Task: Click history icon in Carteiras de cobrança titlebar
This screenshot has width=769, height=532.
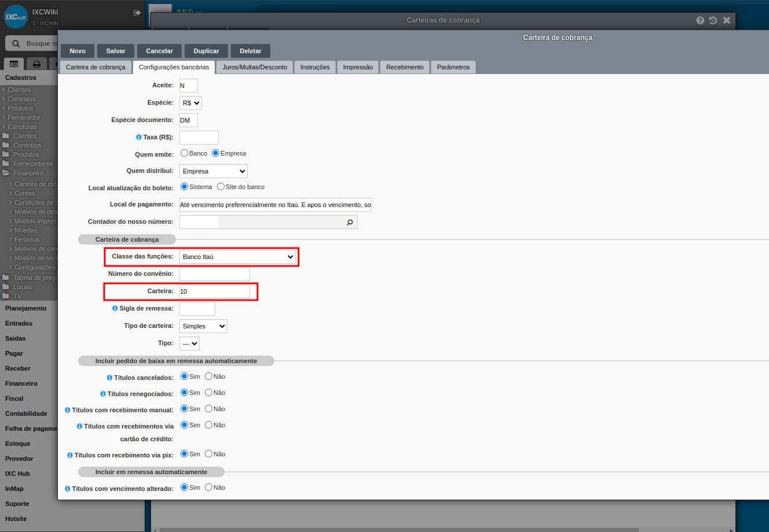Action: [713, 20]
